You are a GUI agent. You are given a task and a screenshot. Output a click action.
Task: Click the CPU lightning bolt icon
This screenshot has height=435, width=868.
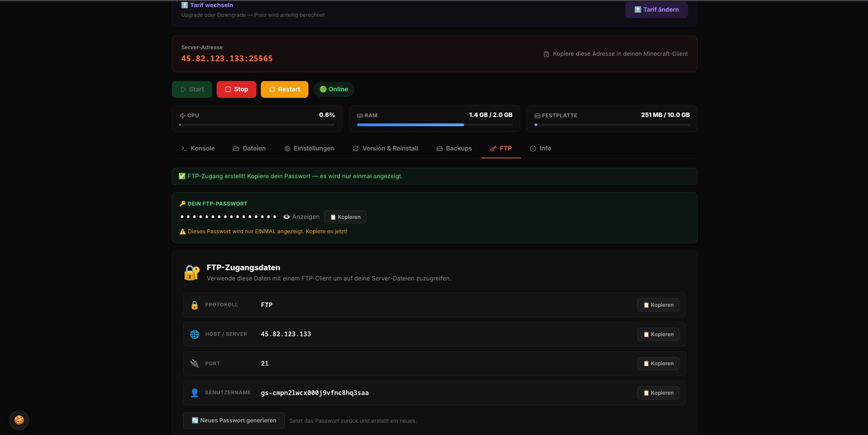coord(182,116)
